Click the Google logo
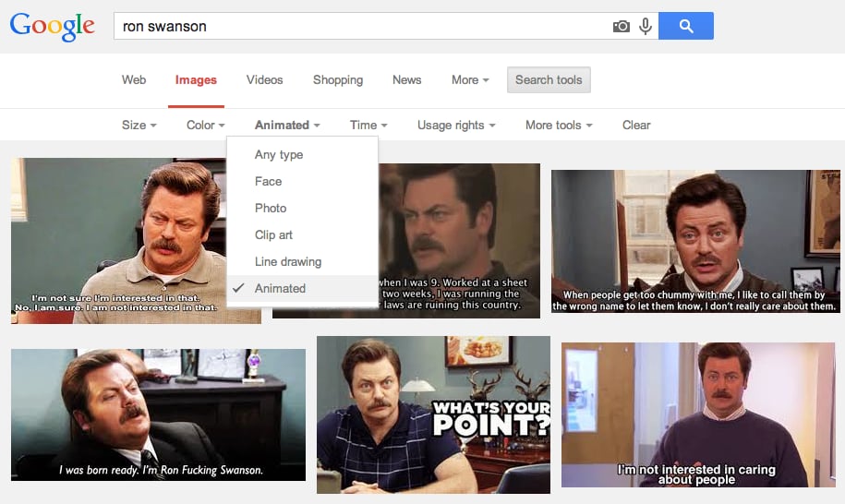 [53, 26]
